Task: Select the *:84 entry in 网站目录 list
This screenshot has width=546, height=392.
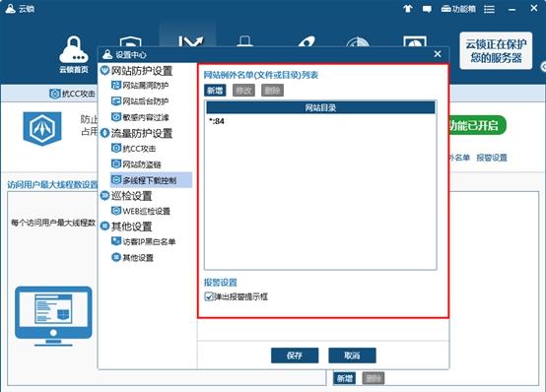Action: point(320,121)
